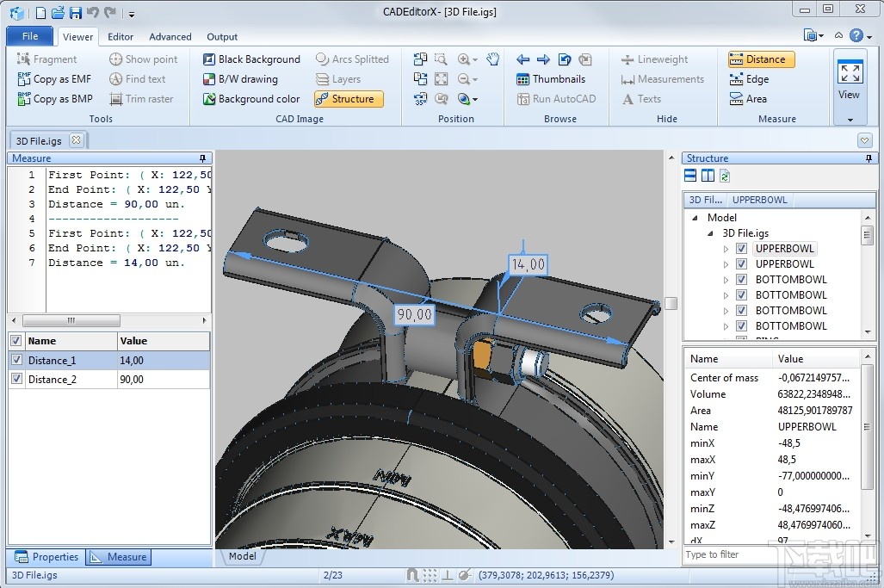884x588 pixels.
Task: Click the Type to filter field
Action: click(770, 554)
